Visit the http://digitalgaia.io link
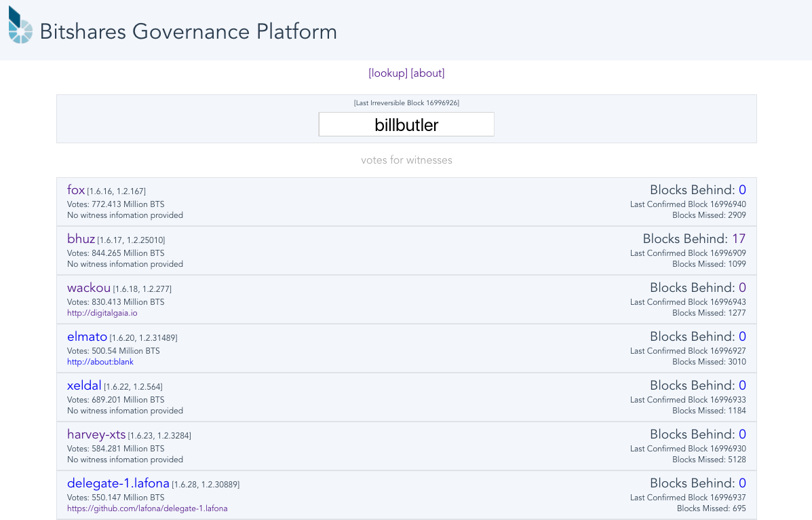This screenshot has width=812, height=520. tap(102, 313)
